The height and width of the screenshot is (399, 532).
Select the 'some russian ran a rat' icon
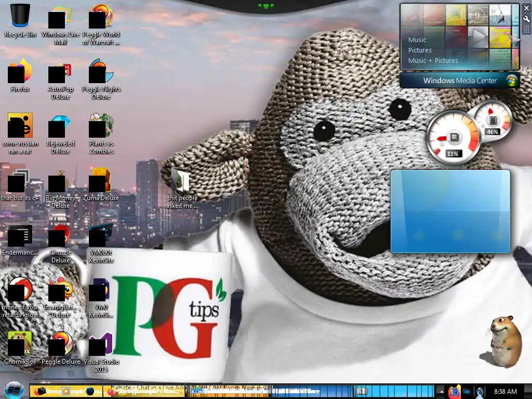pyautogui.click(x=20, y=134)
